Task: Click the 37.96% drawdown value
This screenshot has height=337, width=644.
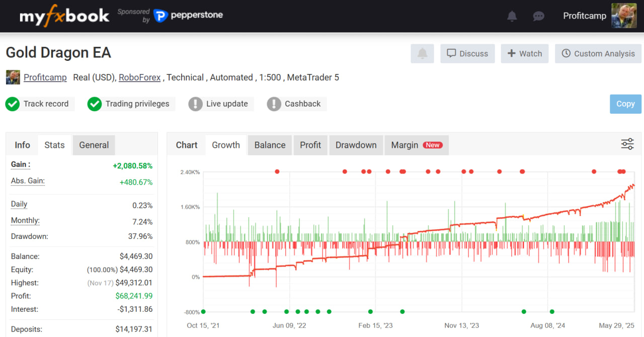Action: coord(140,236)
